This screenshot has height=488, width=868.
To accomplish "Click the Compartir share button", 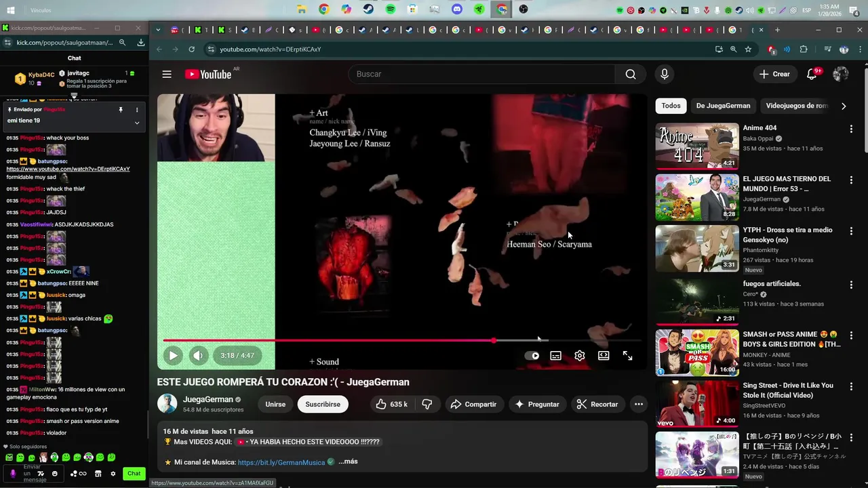I will (473, 404).
